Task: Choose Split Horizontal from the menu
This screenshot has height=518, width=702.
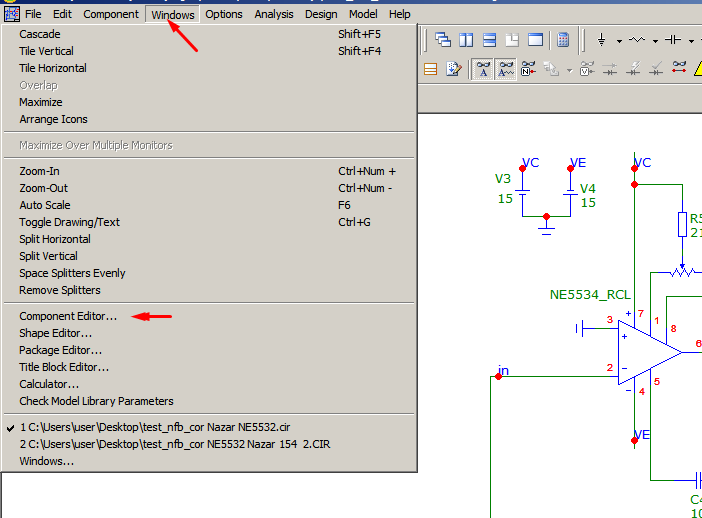Action: (x=209, y=239)
